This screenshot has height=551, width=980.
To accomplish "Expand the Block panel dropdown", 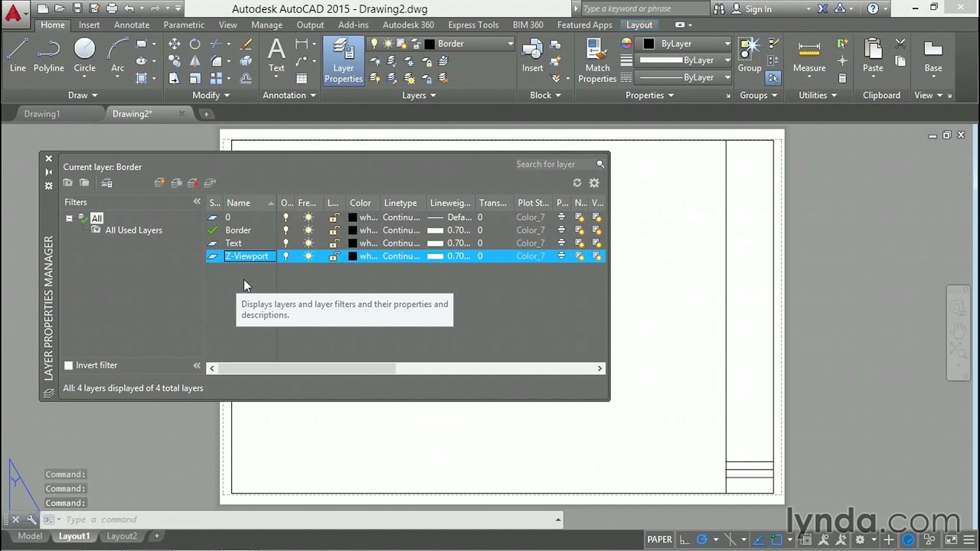I will [x=545, y=96].
